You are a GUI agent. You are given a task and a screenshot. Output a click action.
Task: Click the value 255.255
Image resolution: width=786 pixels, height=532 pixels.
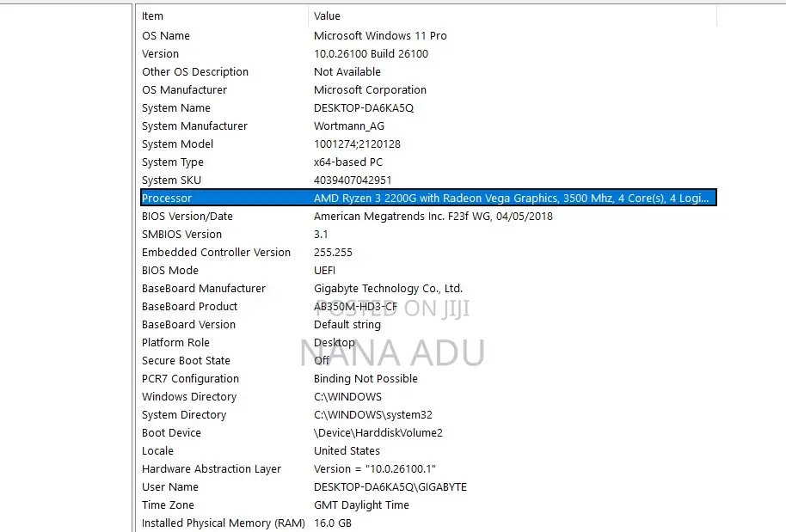(333, 253)
